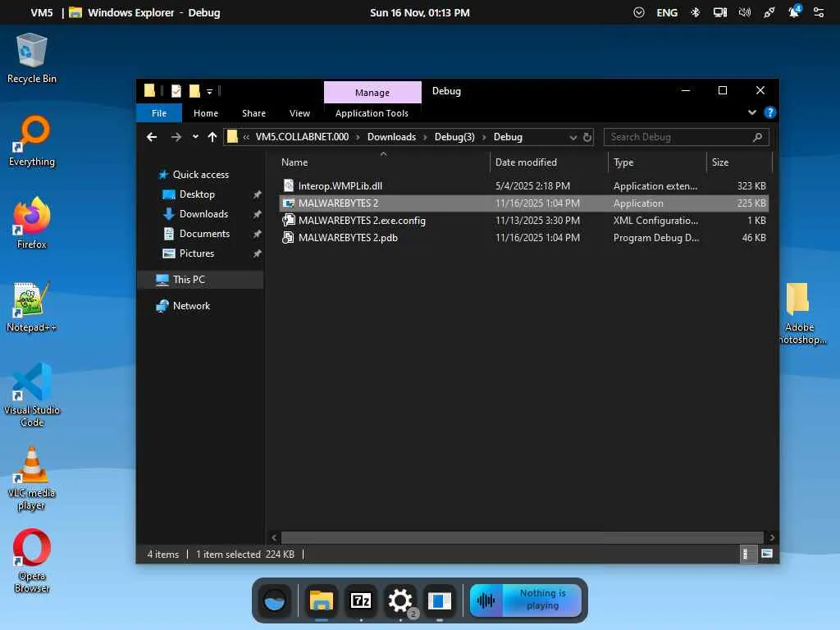This screenshot has height=630, width=840.
Task: Go up one folder level
Action: click(x=212, y=137)
